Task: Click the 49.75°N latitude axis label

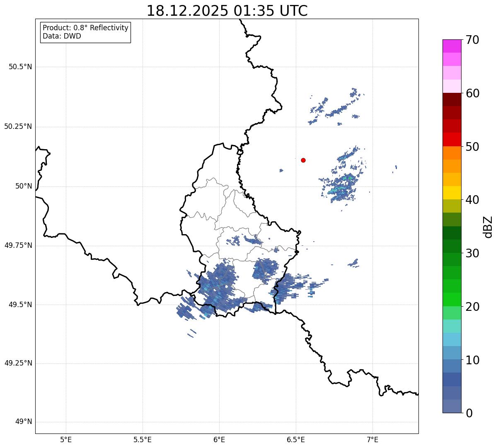Action: point(18,245)
